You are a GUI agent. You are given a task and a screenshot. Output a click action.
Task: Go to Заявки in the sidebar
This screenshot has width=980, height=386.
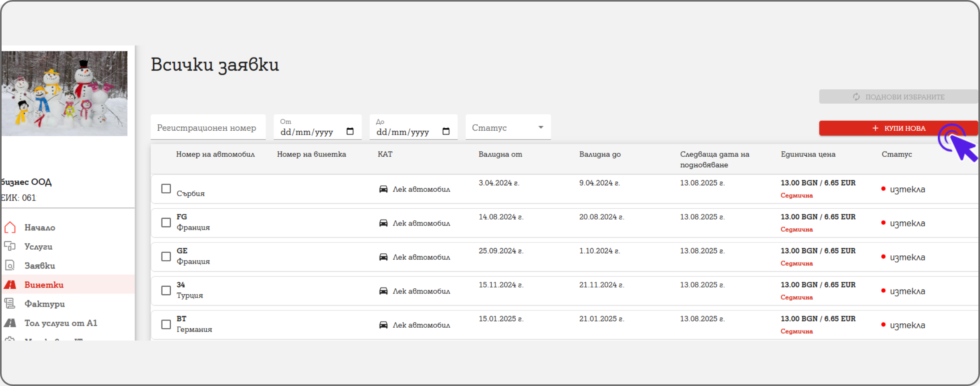pos(40,265)
